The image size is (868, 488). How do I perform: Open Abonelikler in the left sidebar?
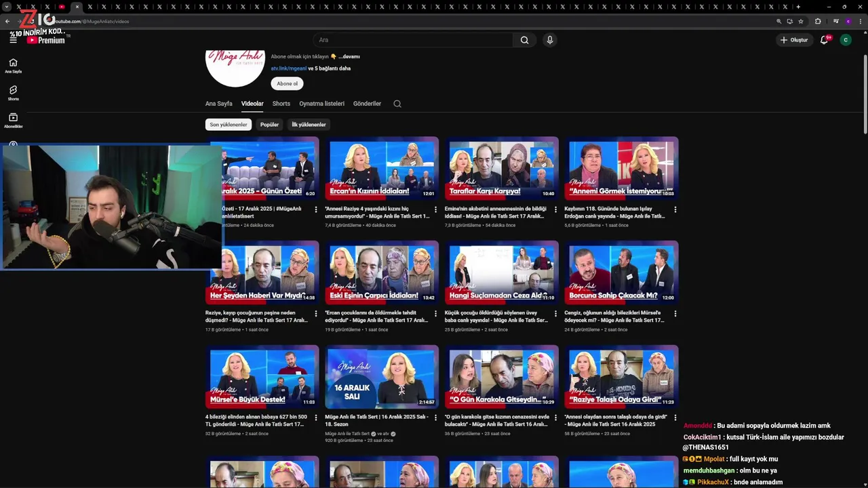click(x=13, y=121)
